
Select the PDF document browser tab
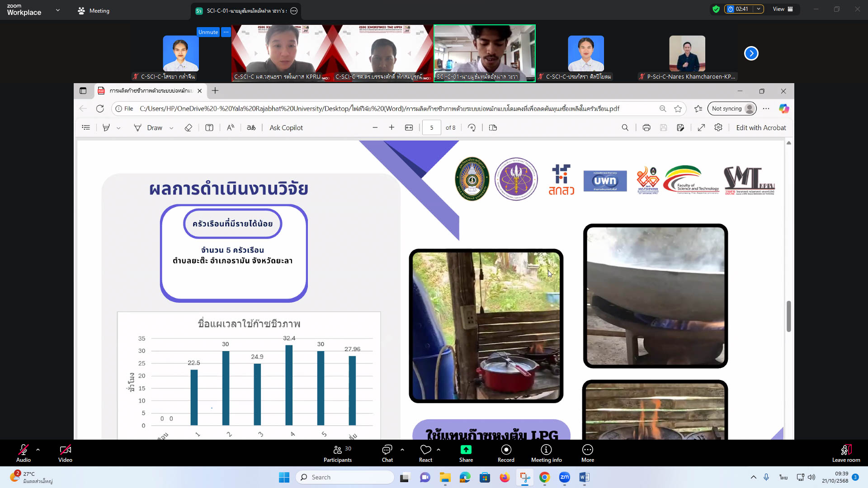[149, 91]
